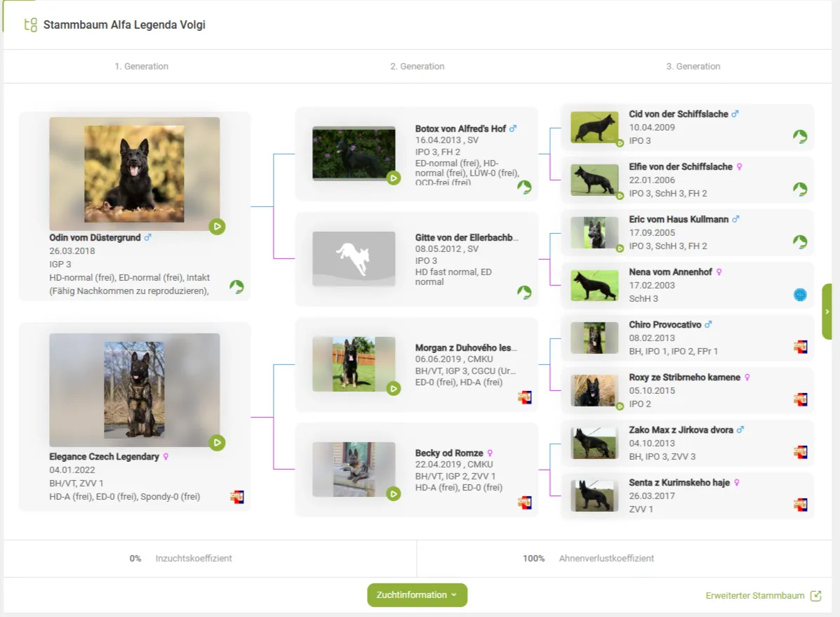Click the flag icon in Becky od Romze card

click(x=524, y=503)
